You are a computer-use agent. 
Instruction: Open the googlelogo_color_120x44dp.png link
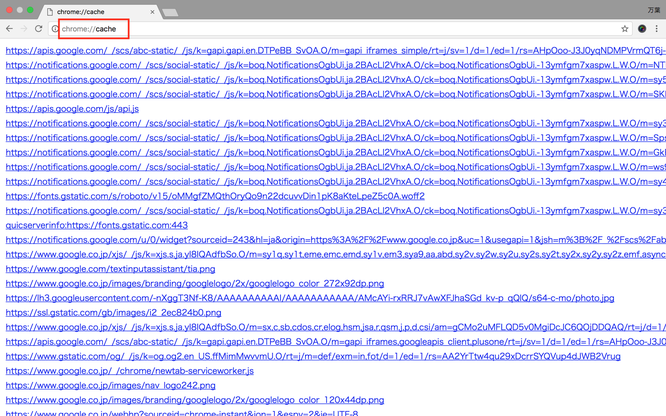coord(195,400)
